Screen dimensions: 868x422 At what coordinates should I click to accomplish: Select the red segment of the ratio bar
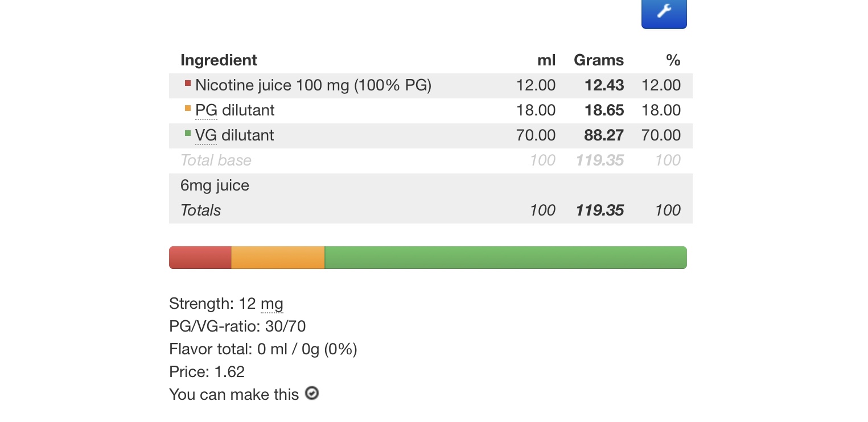tap(200, 258)
